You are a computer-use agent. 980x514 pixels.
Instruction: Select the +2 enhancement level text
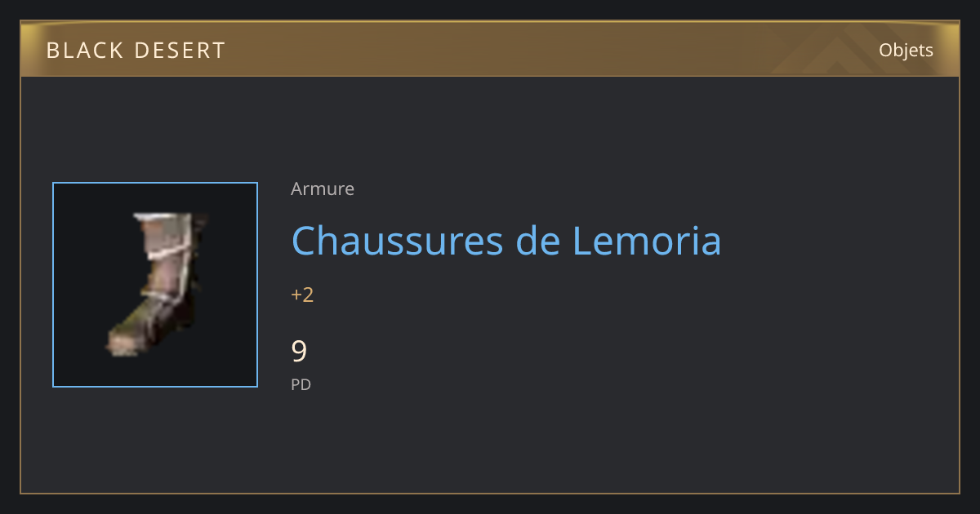click(x=302, y=295)
